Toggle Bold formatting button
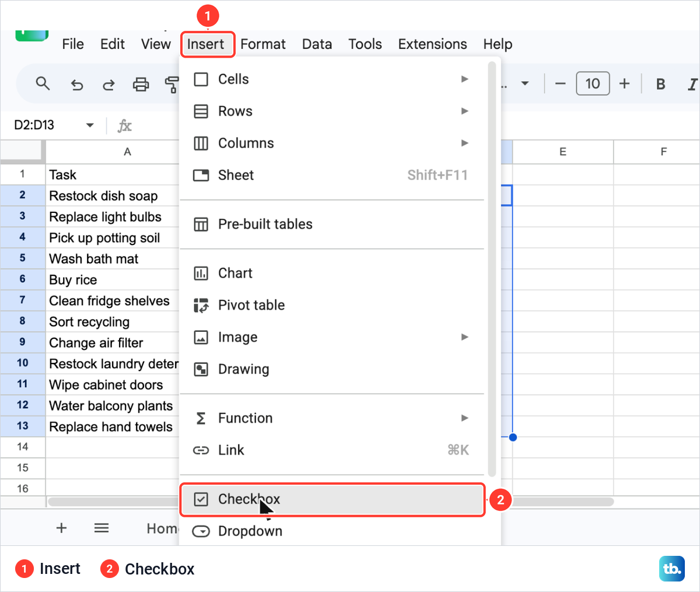700x592 pixels. (661, 84)
